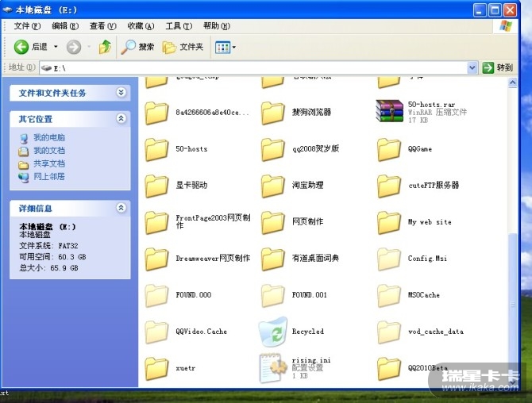This screenshot has width=532, height=403.
Task: Select the FOUND.000 folder icon
Action: click(x=156, y=296)
